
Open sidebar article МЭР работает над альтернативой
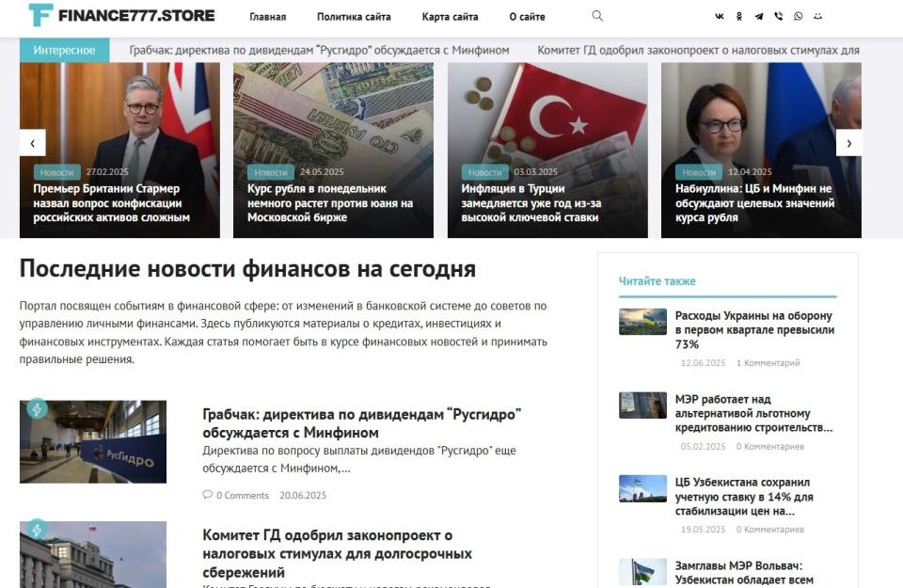[x=753, y=414]
